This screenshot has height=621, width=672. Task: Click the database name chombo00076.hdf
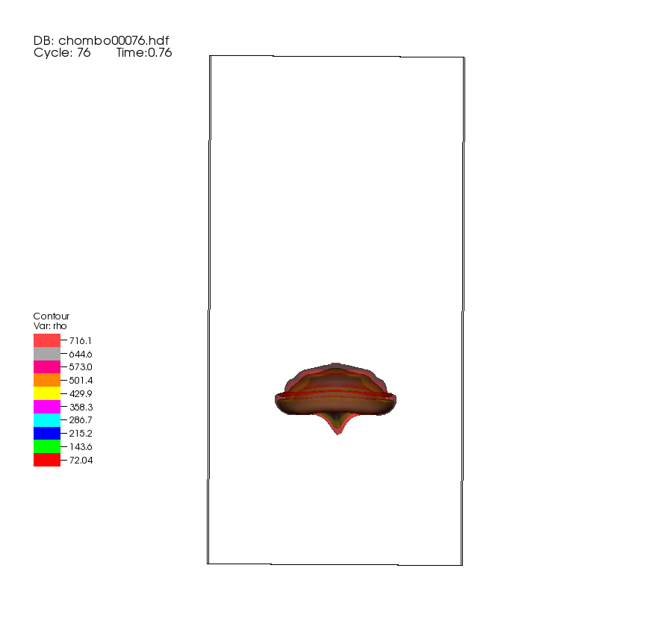pos(113,40)
